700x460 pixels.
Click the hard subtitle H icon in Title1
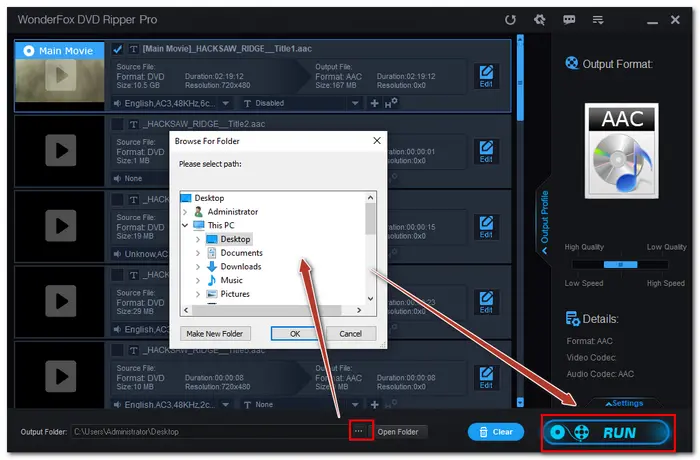point(391,104)
